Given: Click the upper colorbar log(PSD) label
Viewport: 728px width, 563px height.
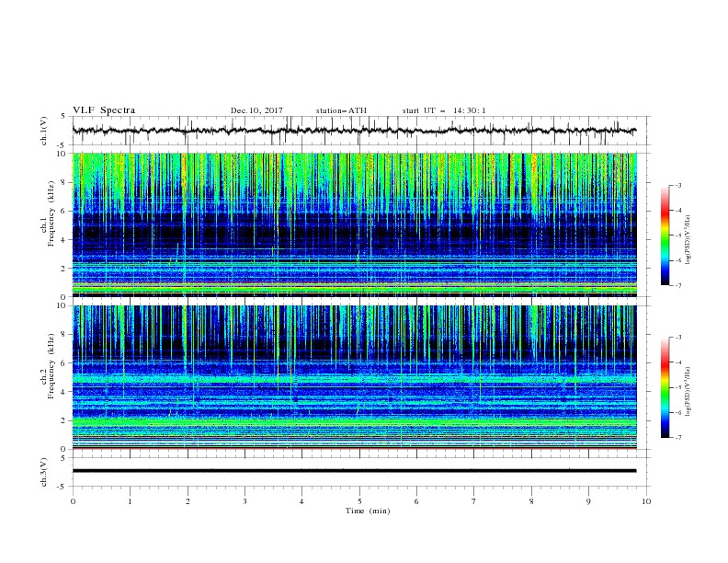Looking at the screenshot, I should coord(688,240).
